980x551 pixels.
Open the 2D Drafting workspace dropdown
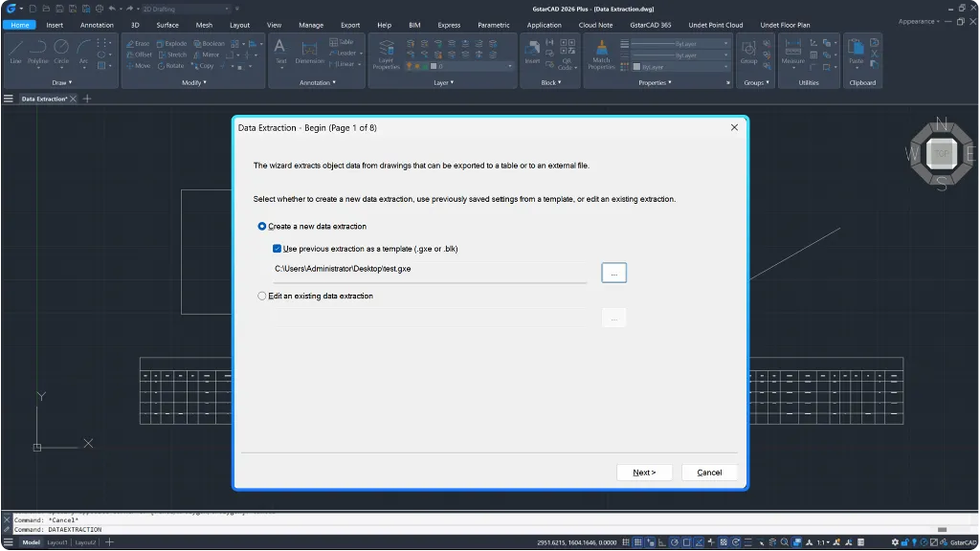187,9
